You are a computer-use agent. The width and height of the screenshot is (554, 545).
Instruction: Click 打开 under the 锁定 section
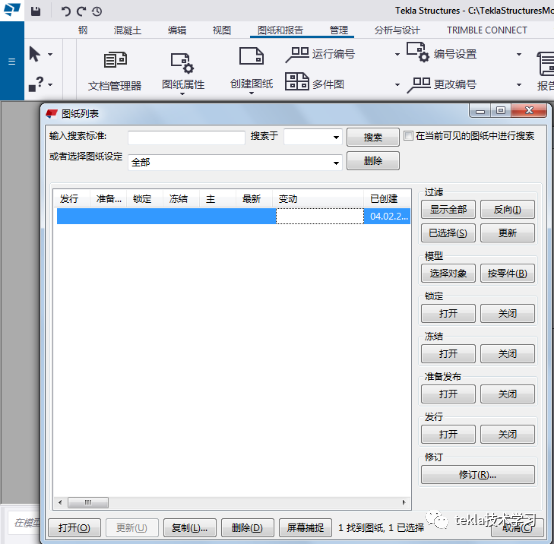448,314
